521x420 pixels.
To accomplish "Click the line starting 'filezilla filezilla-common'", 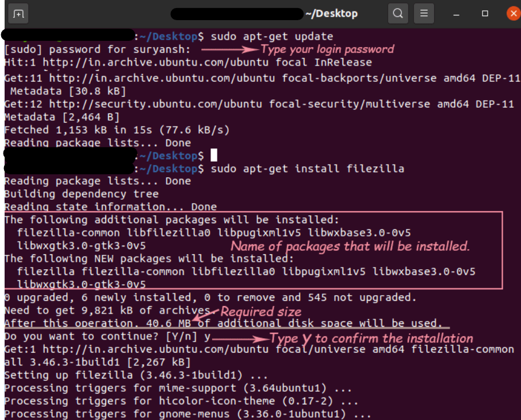I will pyautogui.click(x=246, y=272).
